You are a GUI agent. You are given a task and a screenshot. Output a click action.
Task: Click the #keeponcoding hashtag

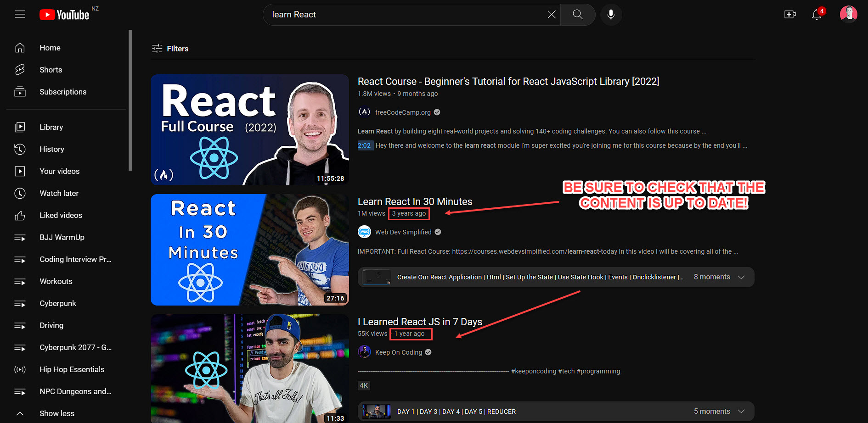[534, 371]
